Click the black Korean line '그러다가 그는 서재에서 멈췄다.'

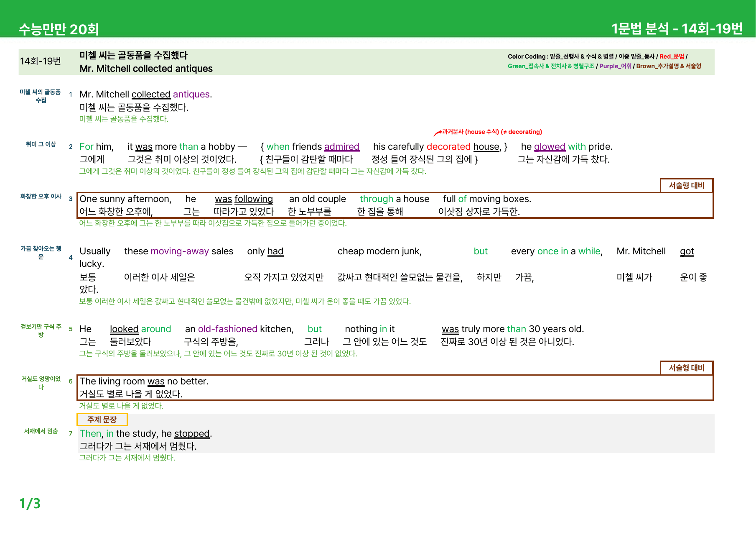point(138,446)
